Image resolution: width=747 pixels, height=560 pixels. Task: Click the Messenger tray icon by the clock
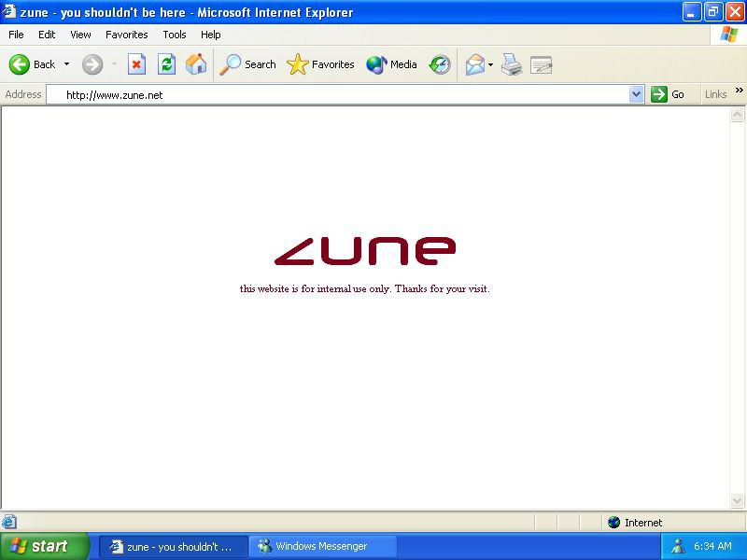click(678, 546)
